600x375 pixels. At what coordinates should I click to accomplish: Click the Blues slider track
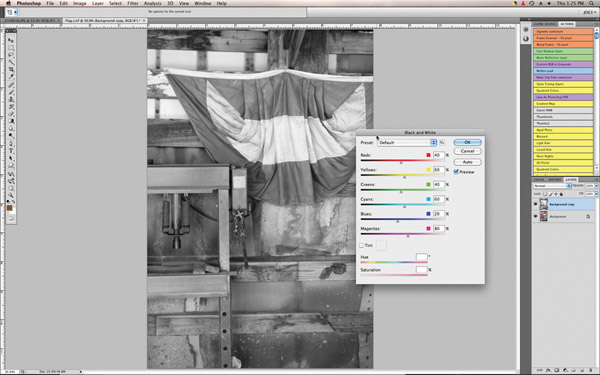pos(403,220)
